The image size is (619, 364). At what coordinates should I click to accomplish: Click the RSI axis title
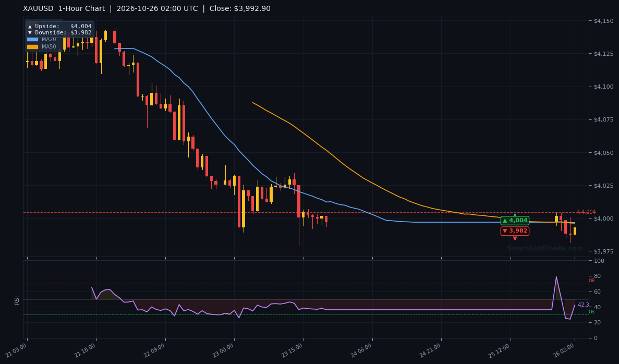click(x=17, y=300)
